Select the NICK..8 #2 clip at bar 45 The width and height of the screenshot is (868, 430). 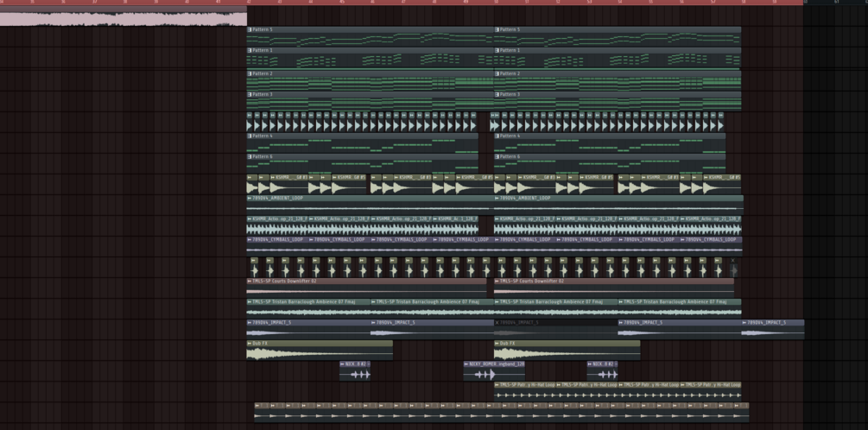(x=355, y=371)
